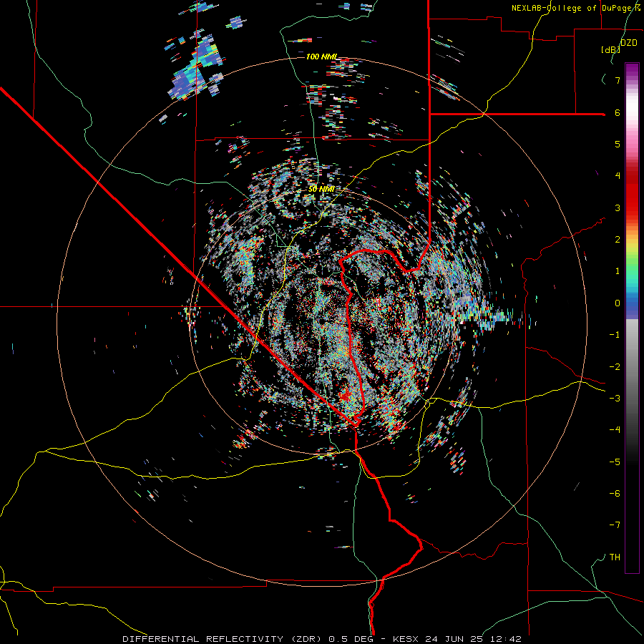Screen dimensions: 644x644
Task: Click the legend value -7
Action: pos(615,525)
